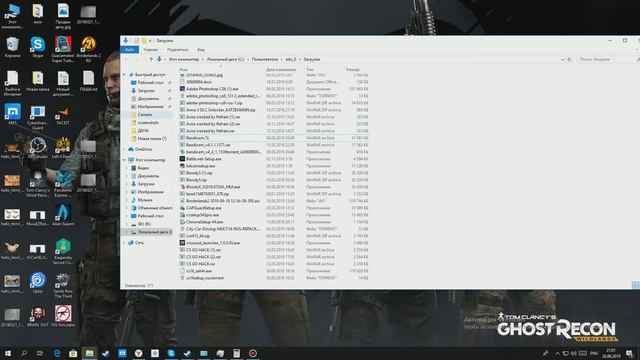
Task: Expand the Сеть tree node
Action: (x=124, y=242)
